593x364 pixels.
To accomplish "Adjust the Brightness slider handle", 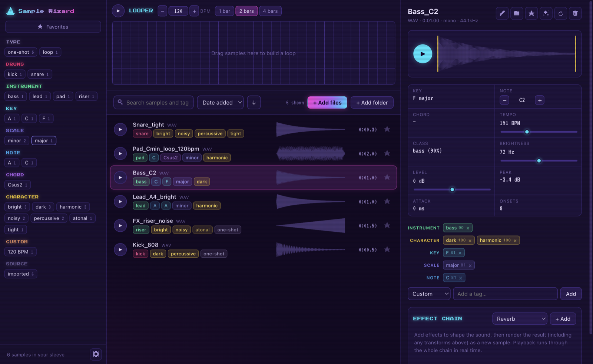I will pos(539,161).
